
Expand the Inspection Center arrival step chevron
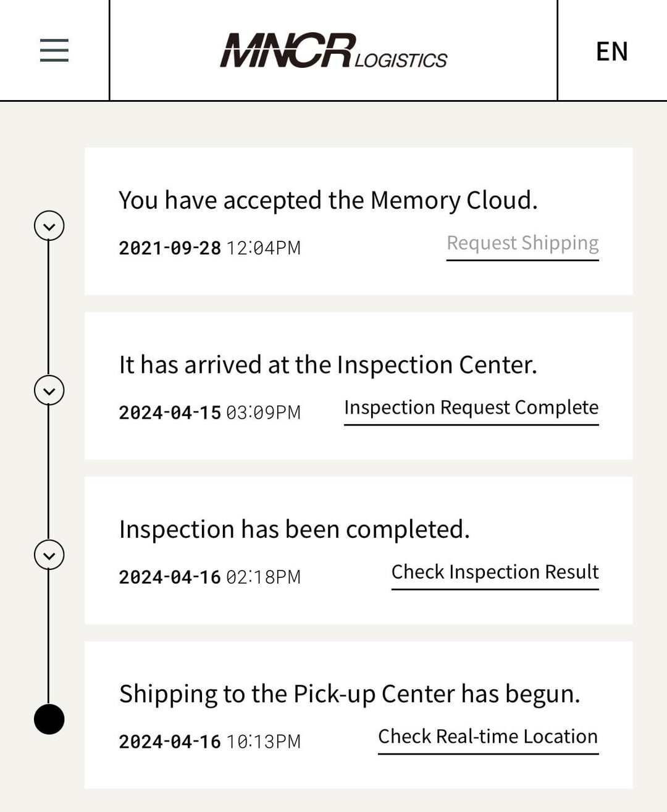(x=49, y=390)
